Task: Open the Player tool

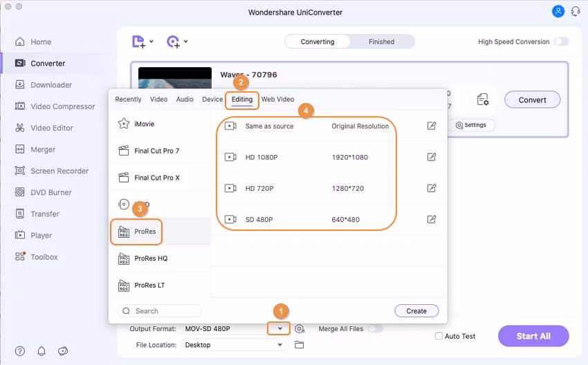Action: (33, 235)
